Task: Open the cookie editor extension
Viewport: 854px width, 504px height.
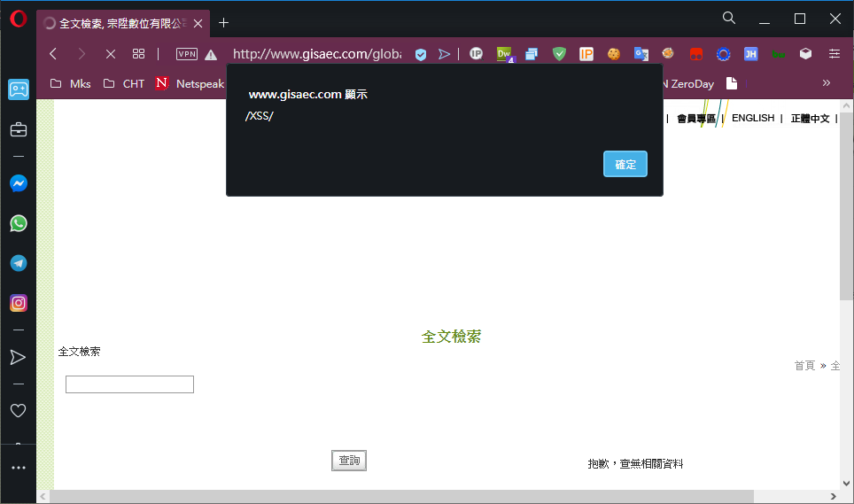Action: [x=614, y=54]
